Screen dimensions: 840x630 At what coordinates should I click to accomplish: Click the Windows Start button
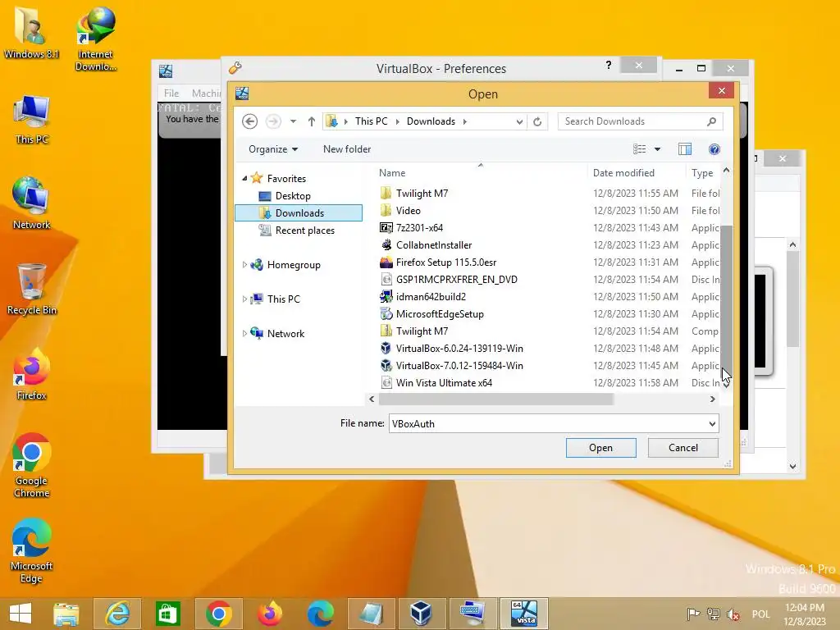[x=21, y=614]
